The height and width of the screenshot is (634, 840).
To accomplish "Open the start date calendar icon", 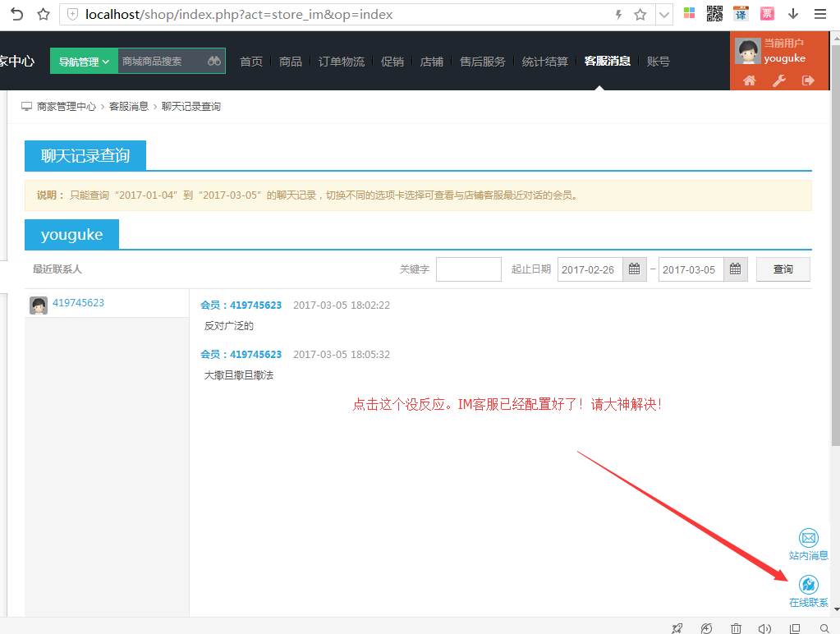I will (634, 269).
